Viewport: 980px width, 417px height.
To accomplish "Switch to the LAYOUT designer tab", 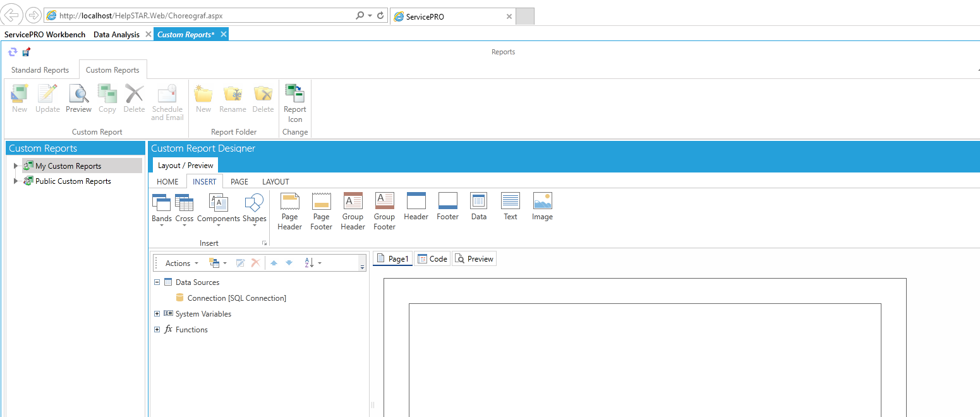I will [275, 181].
